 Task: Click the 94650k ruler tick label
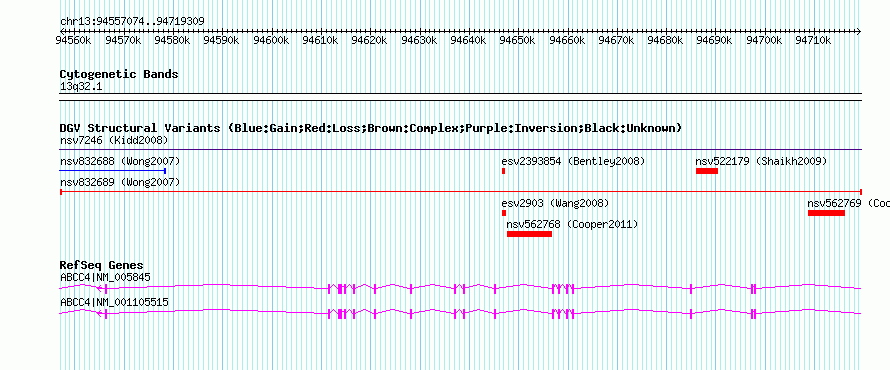(518, 40)
